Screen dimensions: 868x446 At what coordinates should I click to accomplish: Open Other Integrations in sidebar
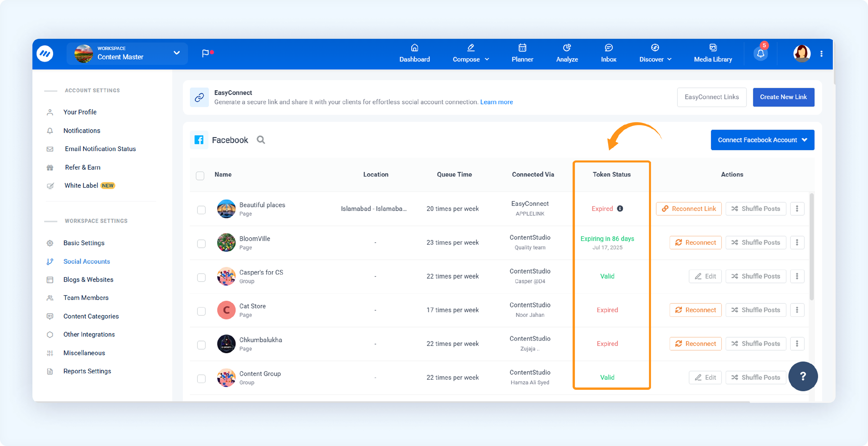click(x=89, y=334)
